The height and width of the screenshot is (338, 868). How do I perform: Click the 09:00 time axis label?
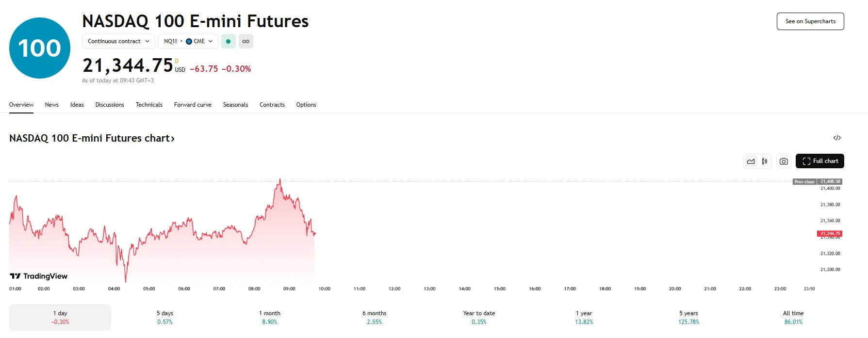(x=289, y=289)
